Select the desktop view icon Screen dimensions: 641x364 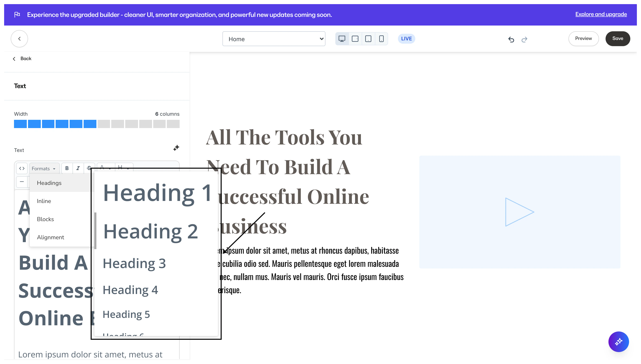click(x=342, y=39)
